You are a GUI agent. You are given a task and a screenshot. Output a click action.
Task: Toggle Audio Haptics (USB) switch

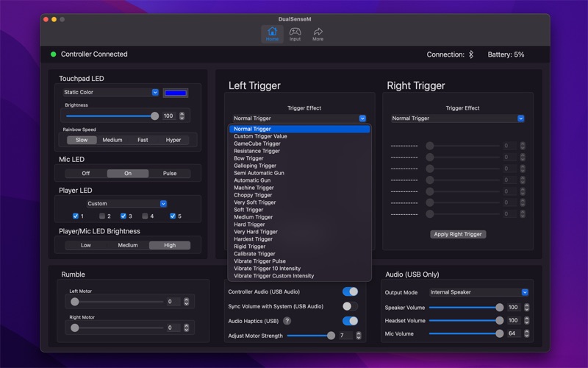pos(350,321)
